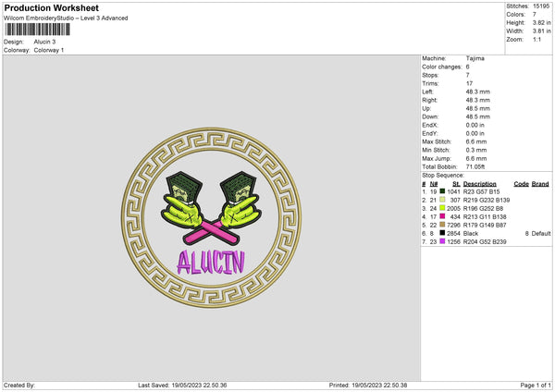This screenshot has height=392, width=555.
Task: Click the Default brand entry for Black
Action: pos(541,234)
